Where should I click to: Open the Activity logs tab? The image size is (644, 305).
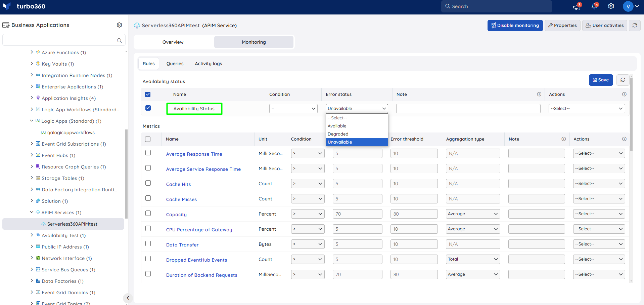click(209, 64)
